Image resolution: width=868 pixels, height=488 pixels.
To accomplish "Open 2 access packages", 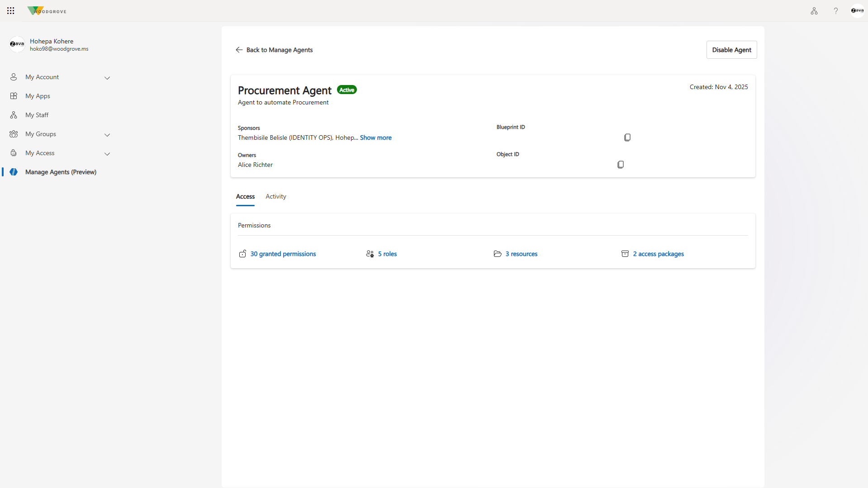I will pos(658,254).
